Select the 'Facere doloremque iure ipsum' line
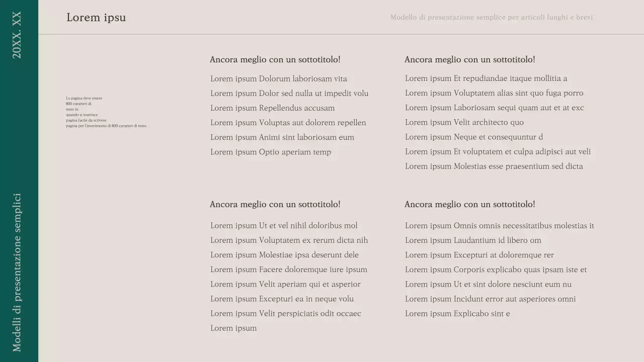Viewport: 644px width, 362px height. 288,269
